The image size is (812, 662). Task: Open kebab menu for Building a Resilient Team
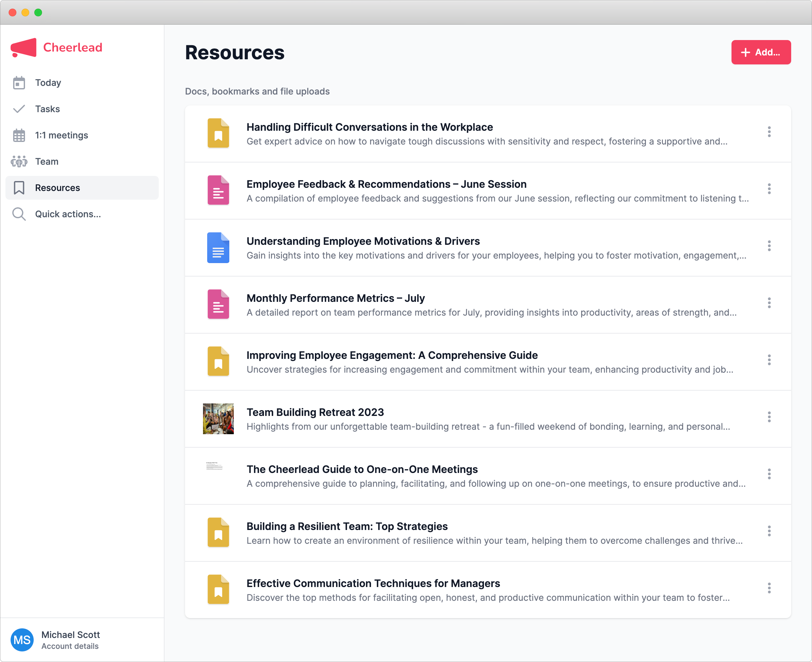click(769, 531)
